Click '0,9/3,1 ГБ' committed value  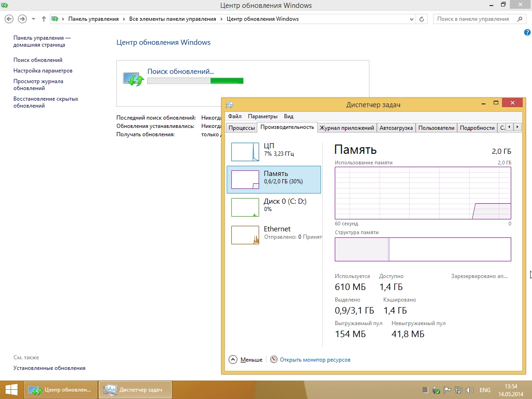point(354,310)
